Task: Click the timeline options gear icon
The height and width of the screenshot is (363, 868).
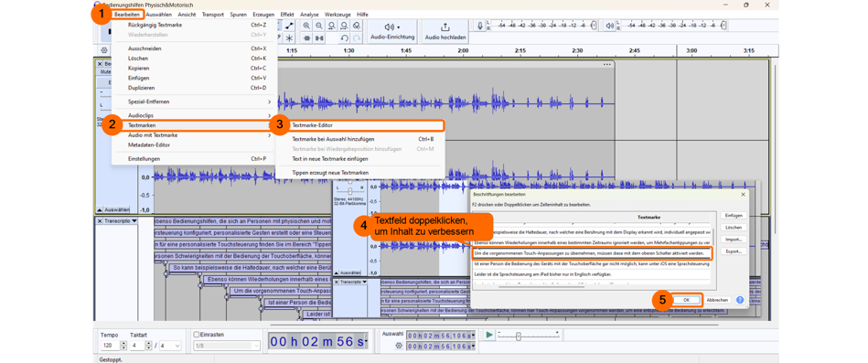Action: coord(103,49)
